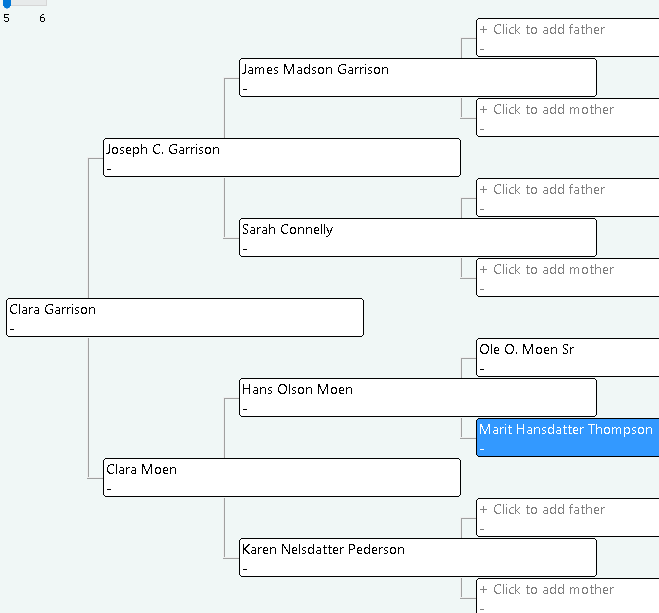Click plus icon on bottom add mother
659x613 pixels.
point(483,589)
